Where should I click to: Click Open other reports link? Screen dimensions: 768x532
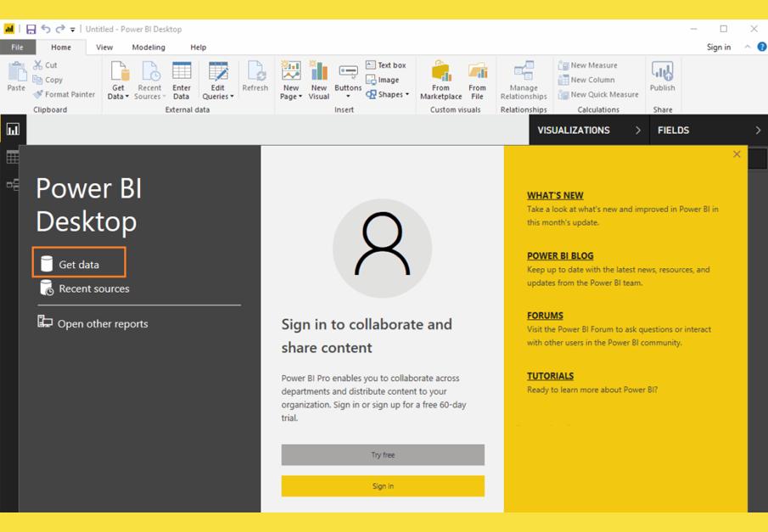point(93,323)
